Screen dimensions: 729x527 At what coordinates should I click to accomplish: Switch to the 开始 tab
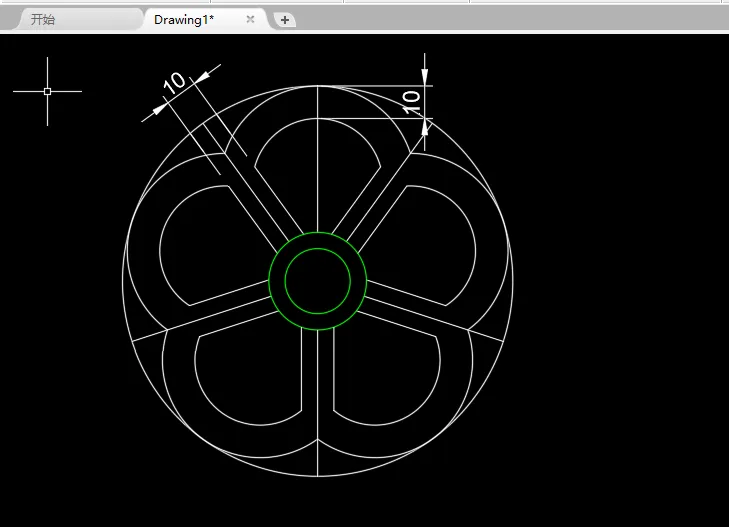pos(43,20)
